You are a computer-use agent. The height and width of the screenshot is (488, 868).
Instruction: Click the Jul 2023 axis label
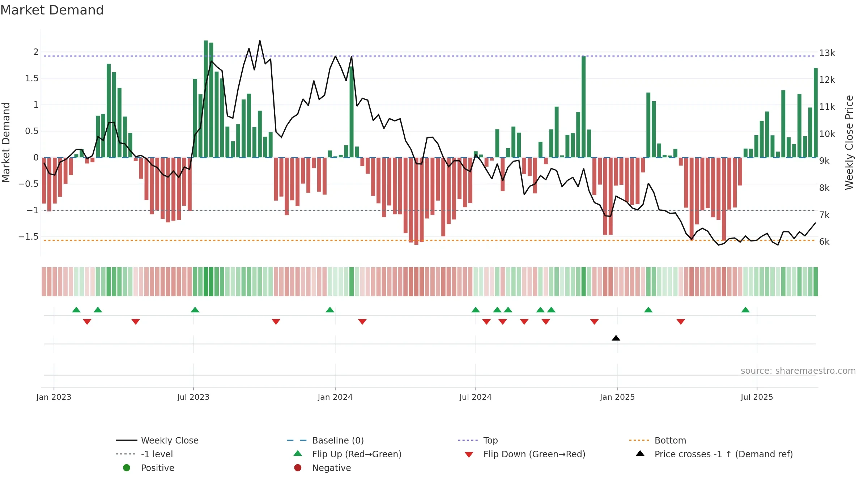[x=193, y=397]
